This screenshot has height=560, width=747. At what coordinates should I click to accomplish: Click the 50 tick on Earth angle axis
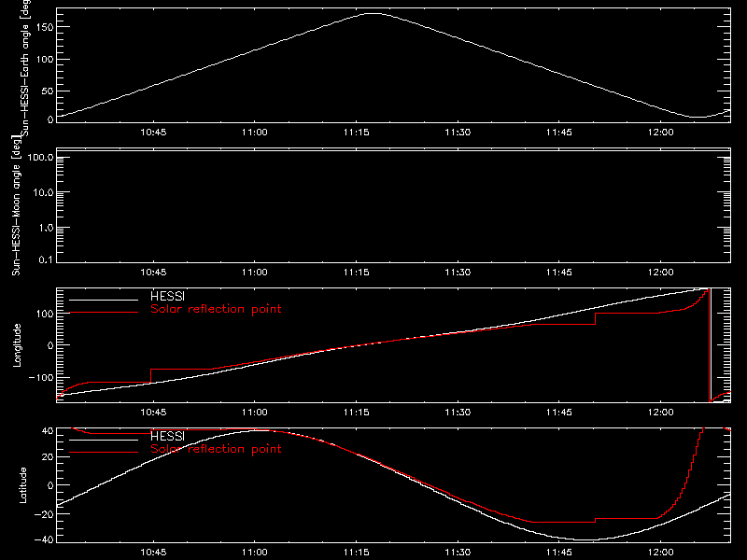(48, 91)
